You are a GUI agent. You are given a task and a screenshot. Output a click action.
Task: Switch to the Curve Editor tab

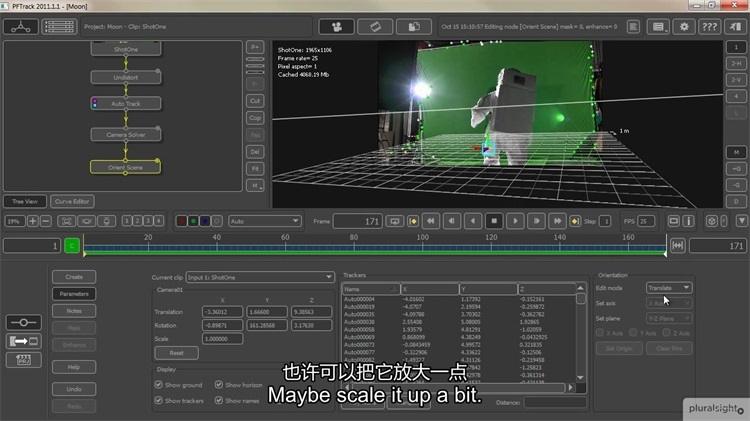(x=72, y=201)
